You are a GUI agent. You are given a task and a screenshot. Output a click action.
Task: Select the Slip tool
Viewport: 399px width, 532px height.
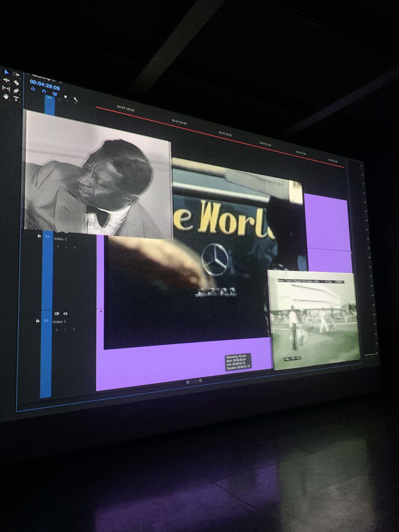pyautogui.click(x=6, y=88)
